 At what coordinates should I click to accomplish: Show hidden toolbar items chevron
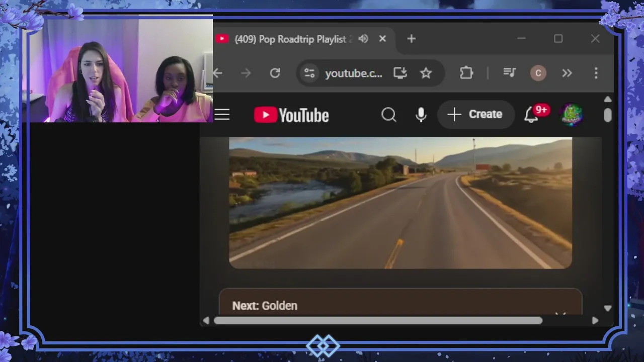(x=567, y=73)
